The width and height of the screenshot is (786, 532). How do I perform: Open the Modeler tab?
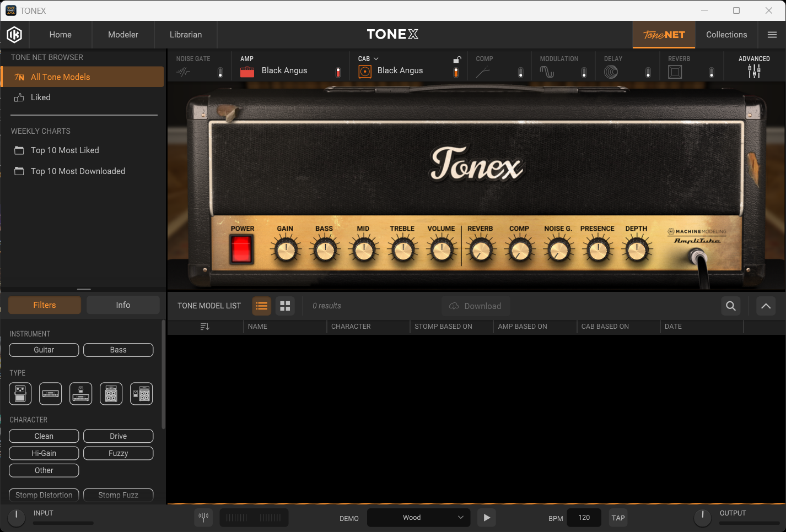pos(123,35)
